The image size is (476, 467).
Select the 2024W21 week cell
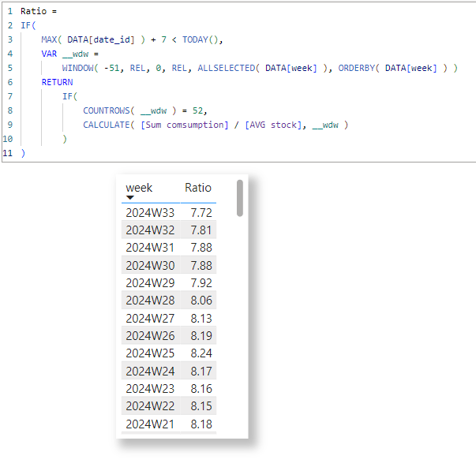click(150, 424)
